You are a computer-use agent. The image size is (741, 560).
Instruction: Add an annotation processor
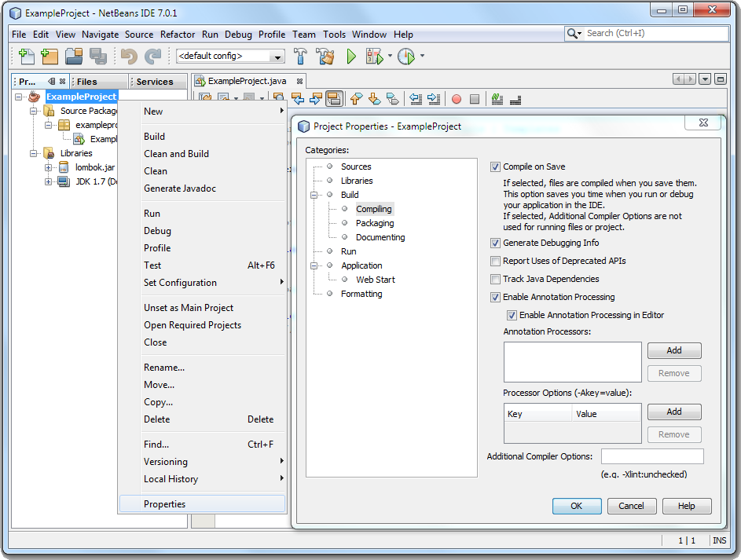click(673, 350)
